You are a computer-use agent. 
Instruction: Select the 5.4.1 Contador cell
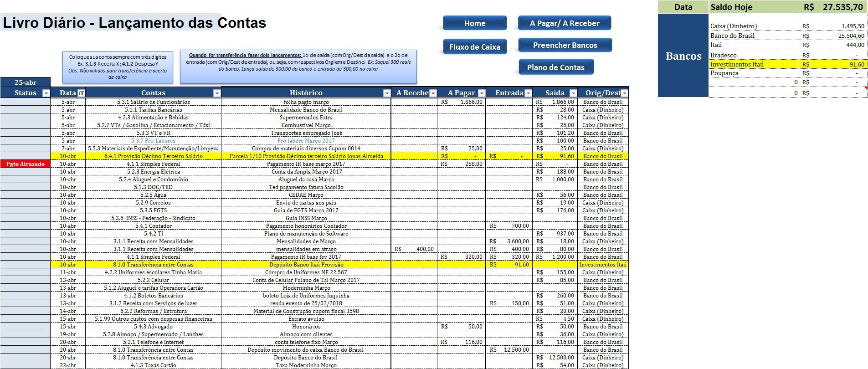(153, 226)
